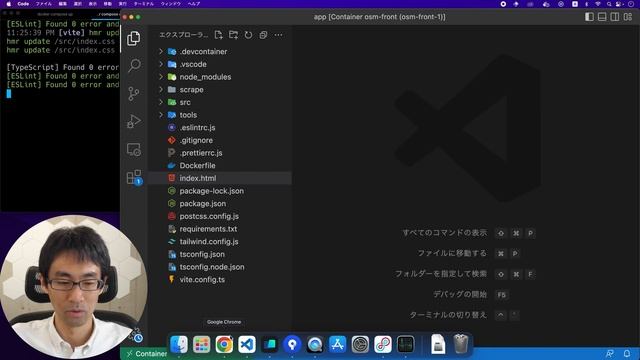Open the ヘルプ menu in menu bar
Viewport: 640px width, 360px height.
[x=194, y=4]
